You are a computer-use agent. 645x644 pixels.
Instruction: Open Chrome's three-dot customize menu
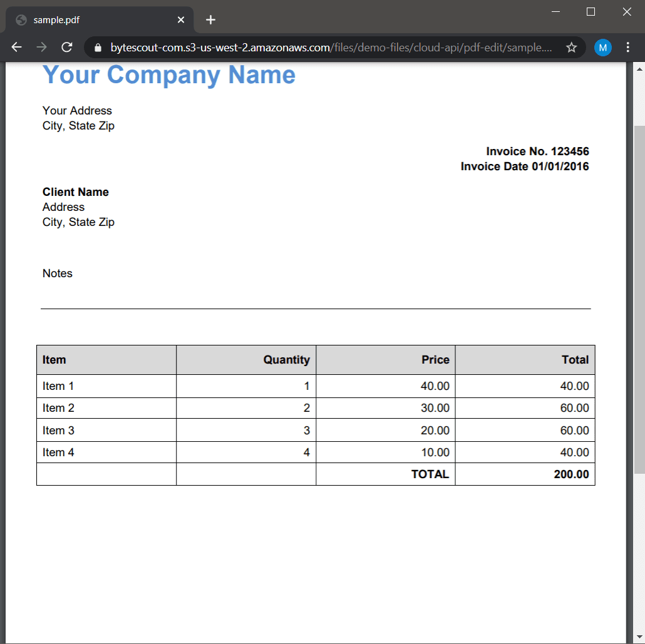tap(628, 47)
